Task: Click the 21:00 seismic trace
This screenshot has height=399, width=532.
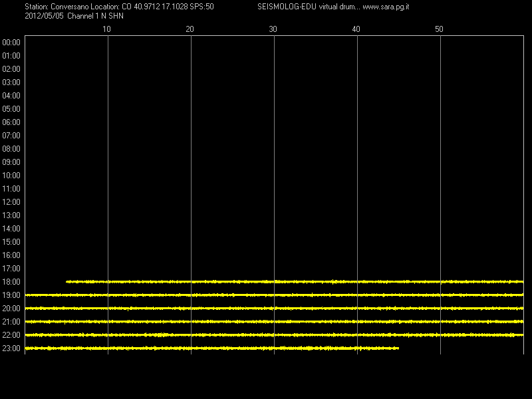Action: (274, 322)
